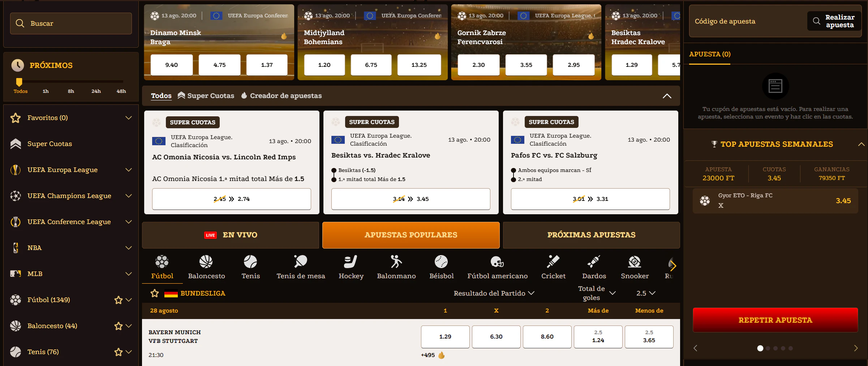Choose the Tenis ball icon in sports row
This screenshot has width=868, height=366.
[x=250, y=262]
